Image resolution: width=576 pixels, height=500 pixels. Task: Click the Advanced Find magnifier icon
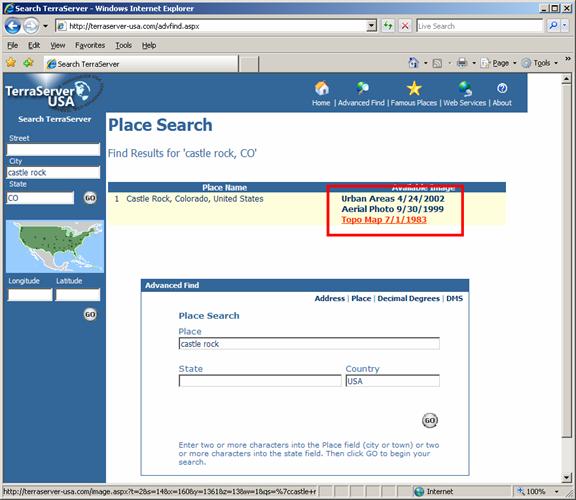click(362, 88)
